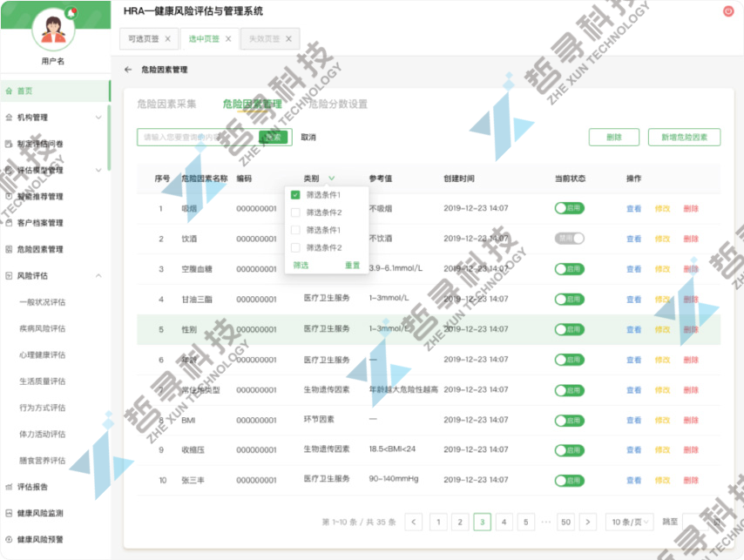This screenshot has height=560, width=744.
Task: Toggle the status switch in the 性别 row
Action: pyautogui.click(x=570, y=329)
